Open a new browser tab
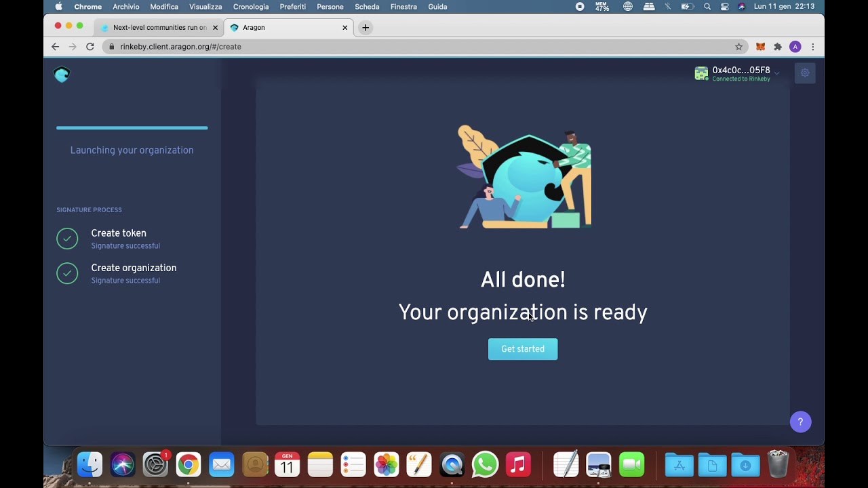Image resolution: width=868 pixels, height=488 pixels. tap(366, 28)
